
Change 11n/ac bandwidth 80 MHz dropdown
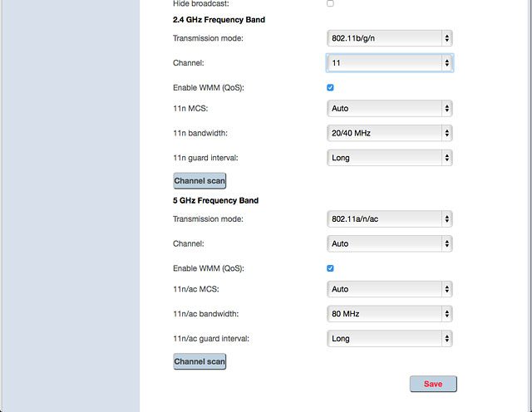390,314
